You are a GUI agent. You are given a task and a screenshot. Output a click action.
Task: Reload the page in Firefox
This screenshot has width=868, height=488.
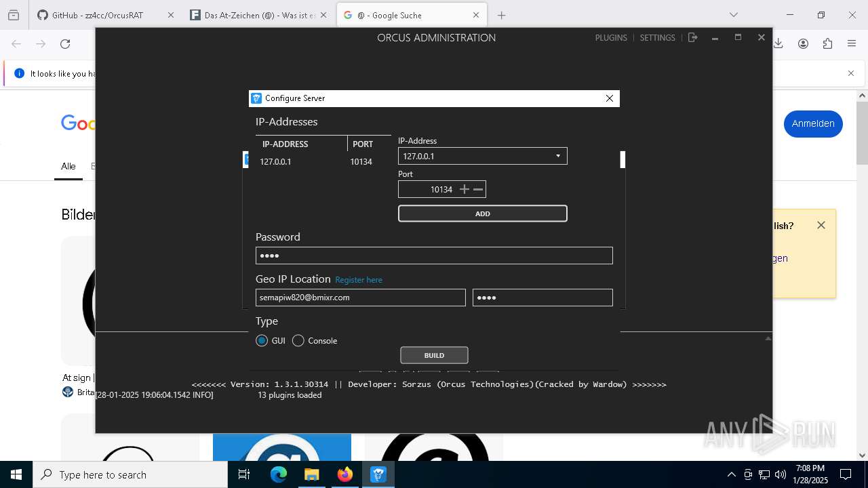(x=65, y=44)
